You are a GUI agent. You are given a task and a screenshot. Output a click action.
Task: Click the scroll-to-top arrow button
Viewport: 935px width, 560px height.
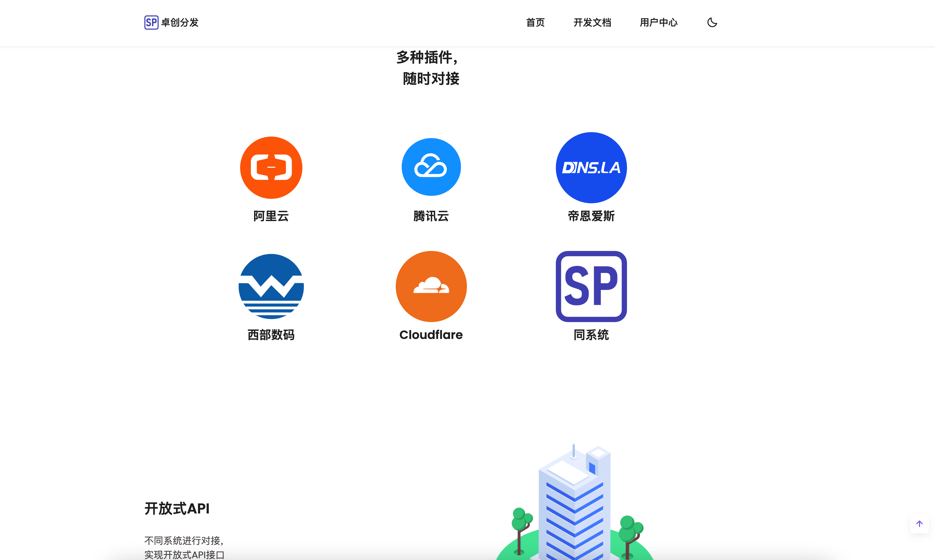click(x=920, y=524)
